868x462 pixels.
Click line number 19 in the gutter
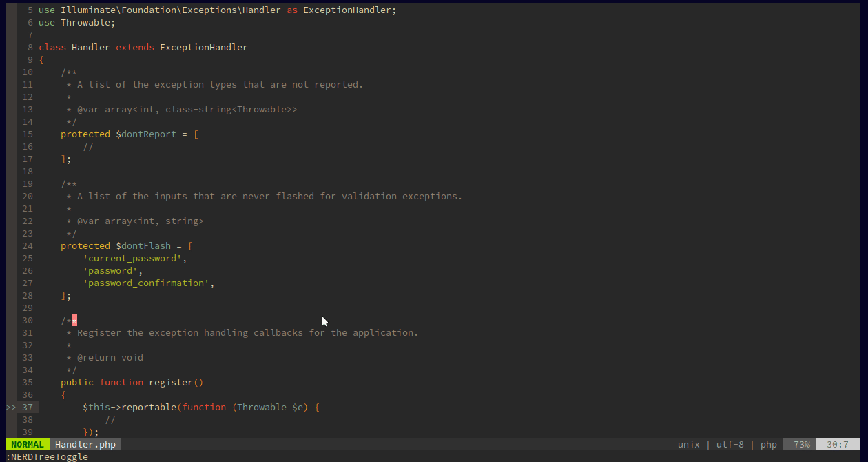(x=28, y=184)
